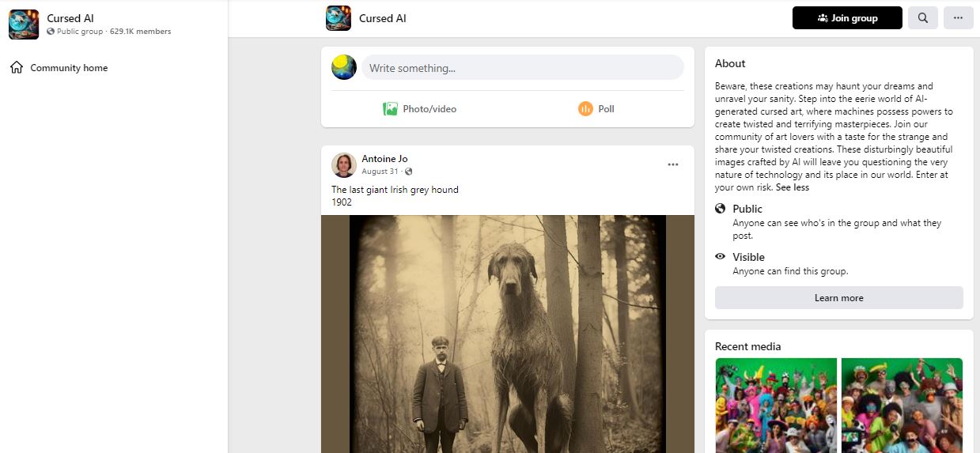Click the Write something input field

point(523,68)
